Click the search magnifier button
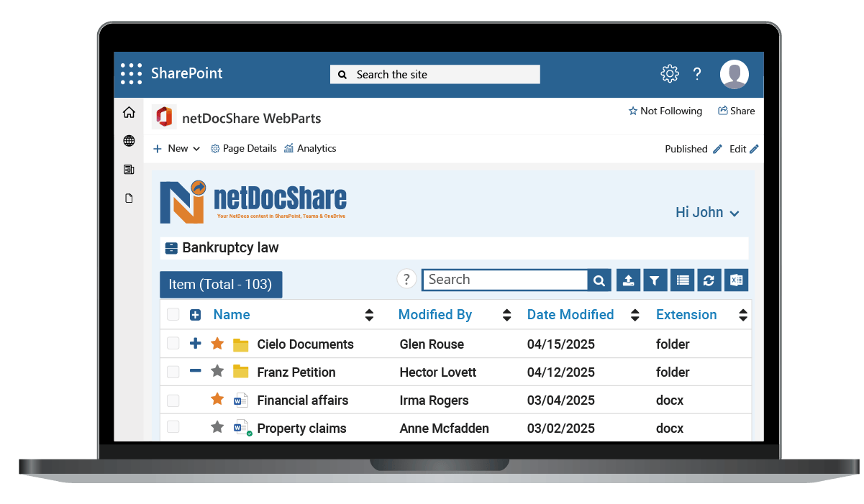Screen dimensions: 864x504 (599, 280)
